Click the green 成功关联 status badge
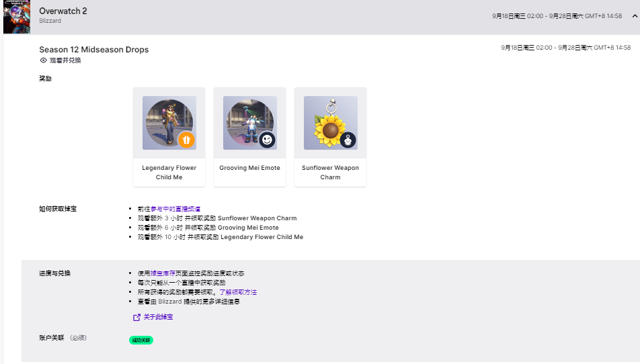This screenshot has height=364, width=640. (x=141, y=340)
